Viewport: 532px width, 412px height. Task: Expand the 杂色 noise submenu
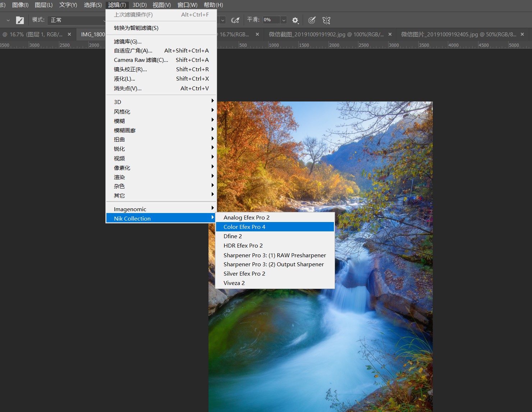point(161,186)
